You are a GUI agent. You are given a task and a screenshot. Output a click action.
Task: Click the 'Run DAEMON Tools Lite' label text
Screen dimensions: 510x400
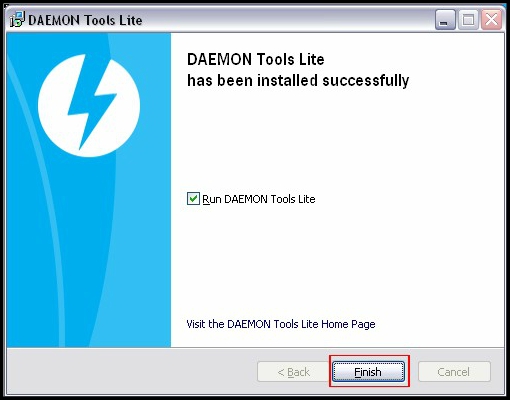pos(259,199)
